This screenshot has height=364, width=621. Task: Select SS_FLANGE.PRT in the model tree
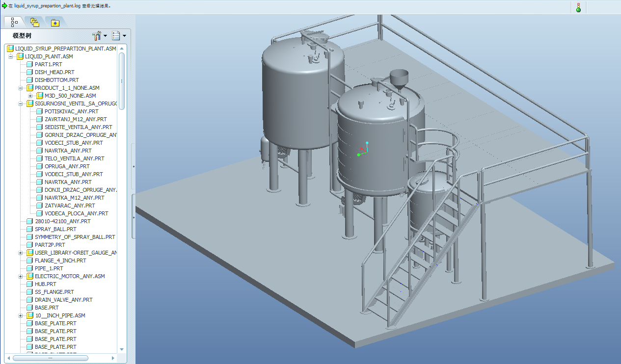coord(54,292)
